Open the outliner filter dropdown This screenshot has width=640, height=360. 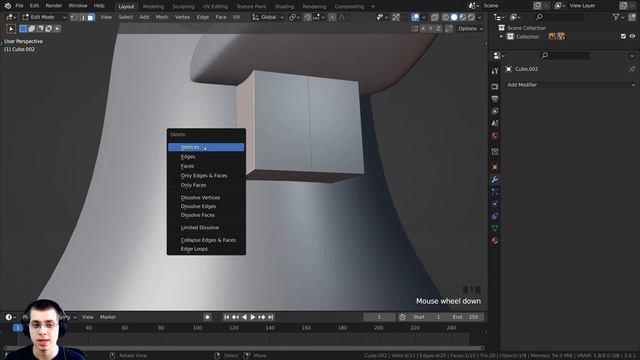tap(618, 17)
